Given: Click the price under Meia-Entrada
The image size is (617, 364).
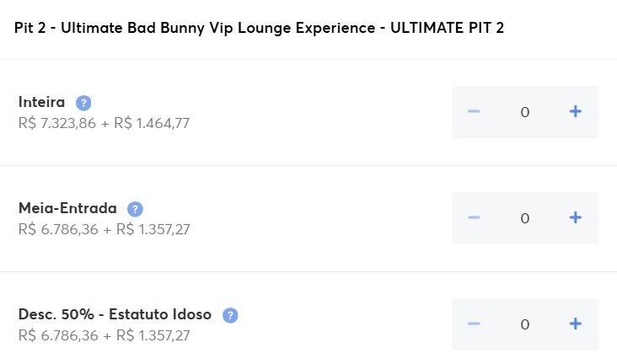Looking at the screenshot, I should [104, 229].
